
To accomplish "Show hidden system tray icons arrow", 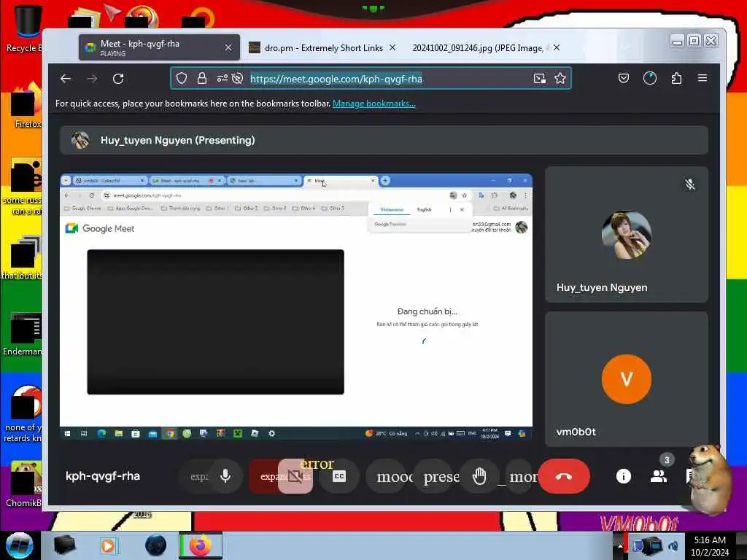I will 620,545.
